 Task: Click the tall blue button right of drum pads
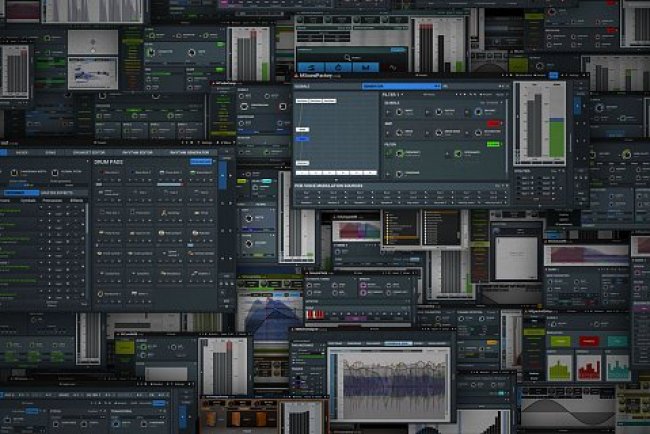pos(223,175)
